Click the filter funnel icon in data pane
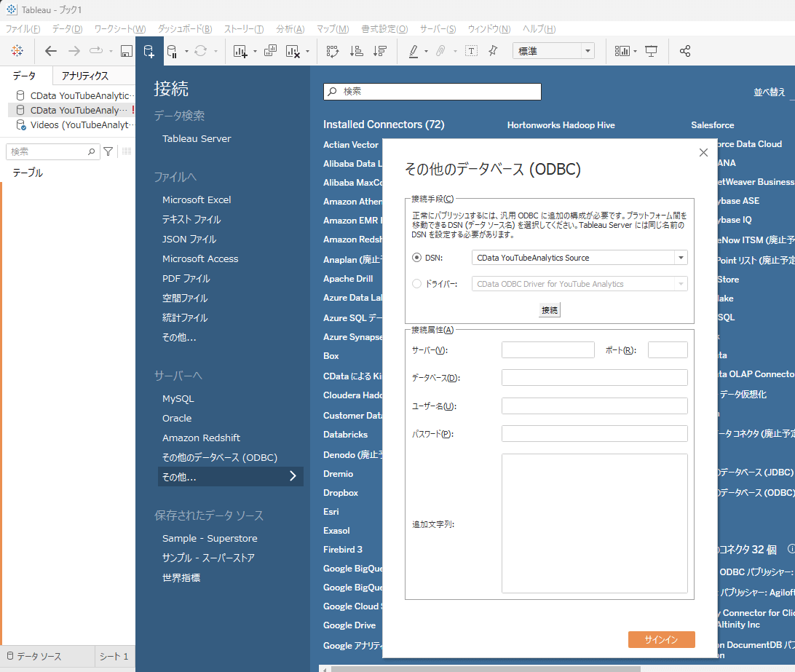This screenshot has width=795, height=672. click(108, 151)
